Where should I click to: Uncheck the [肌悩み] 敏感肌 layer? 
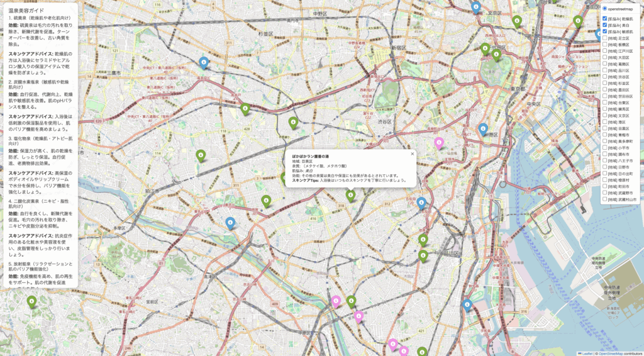pos(605,31)
